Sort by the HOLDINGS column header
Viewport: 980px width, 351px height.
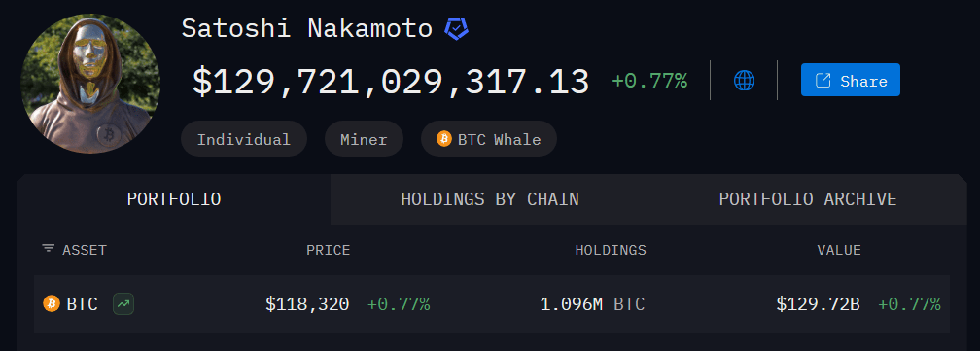pos(611,251)
